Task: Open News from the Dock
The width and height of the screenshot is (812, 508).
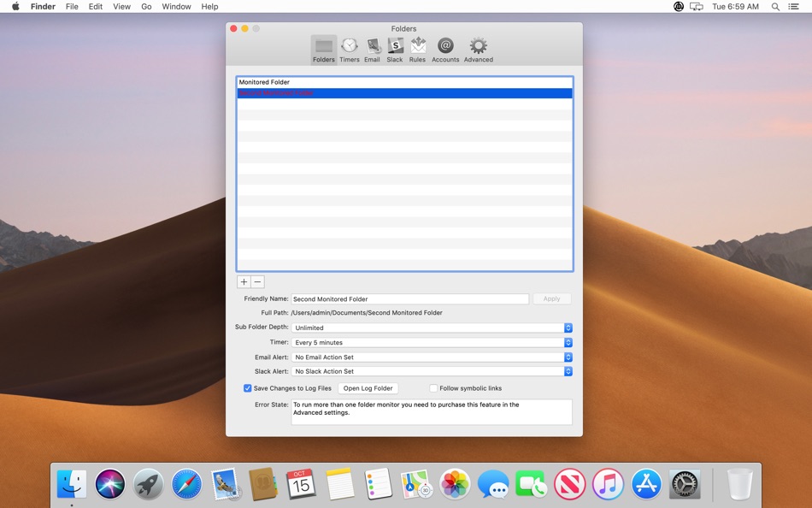Action: (569, 484)
